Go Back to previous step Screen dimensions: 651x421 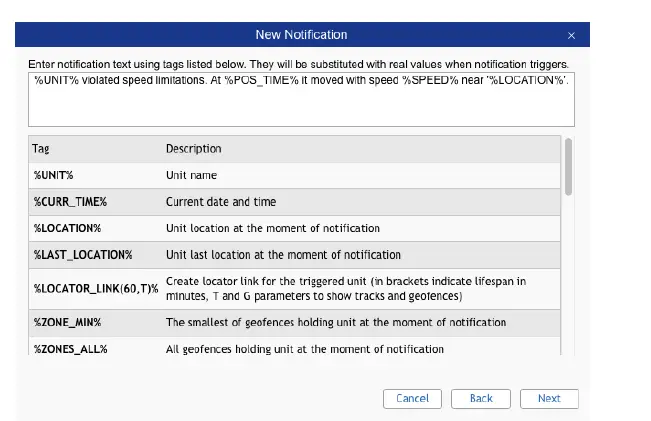click(x=481, y=398)
